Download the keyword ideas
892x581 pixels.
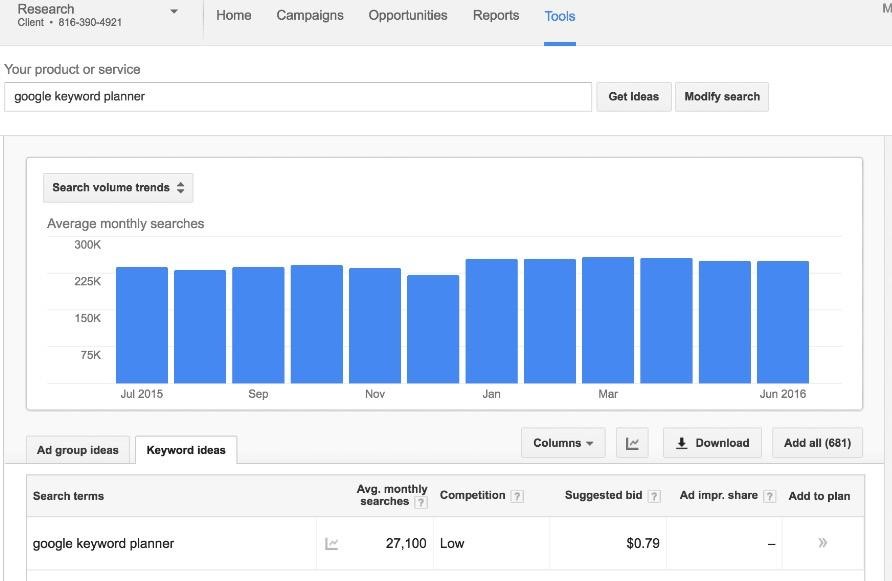[712, 443]
